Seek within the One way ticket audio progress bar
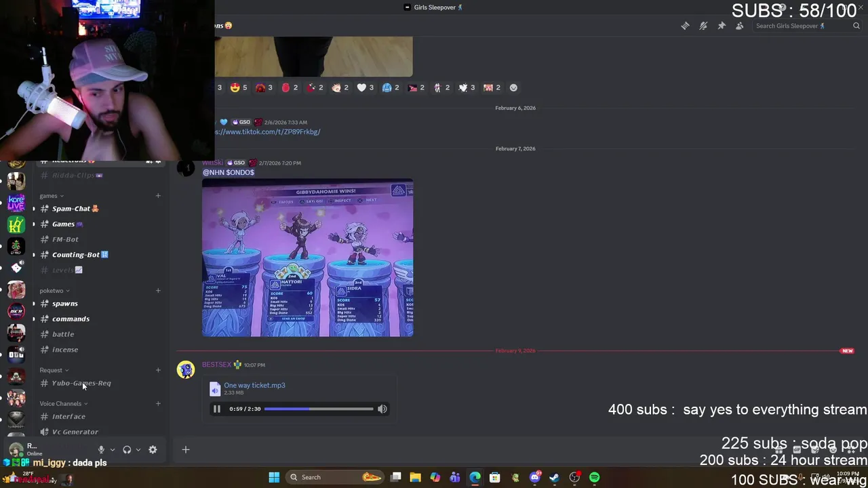The image size is (868, 488). 319,409
